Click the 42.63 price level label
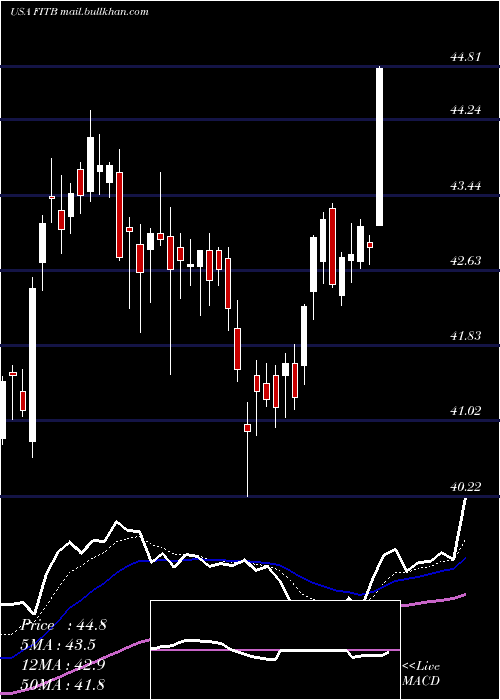Viewport: 500px width, 700px height. point(466,261)
